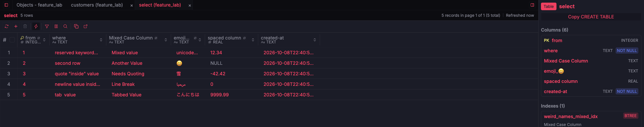644x127 pixels.
Task: Open the columns visibility icon
Action: point(56,26)
